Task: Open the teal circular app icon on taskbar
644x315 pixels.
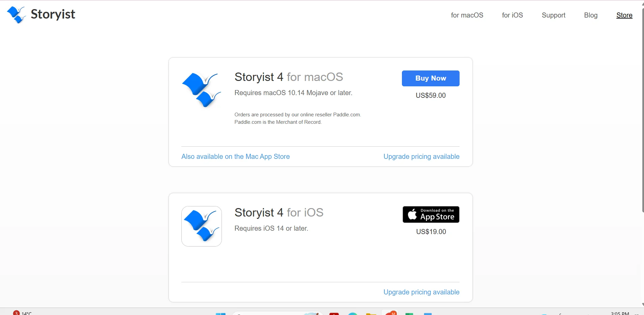Action: click(x=352, y=314)
